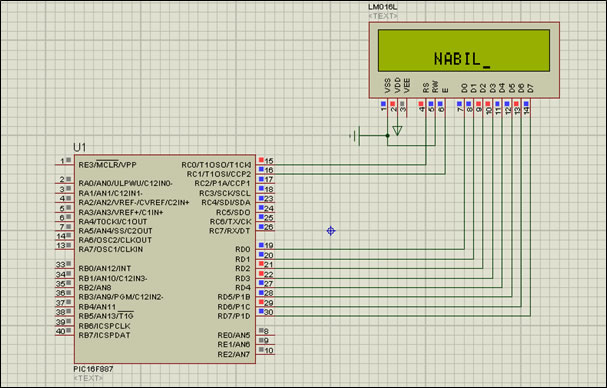607x388 pixels.
Task: Click the RB3/AN9/PGM/C12IN2- pin label
Action: (x=120, y=297)
